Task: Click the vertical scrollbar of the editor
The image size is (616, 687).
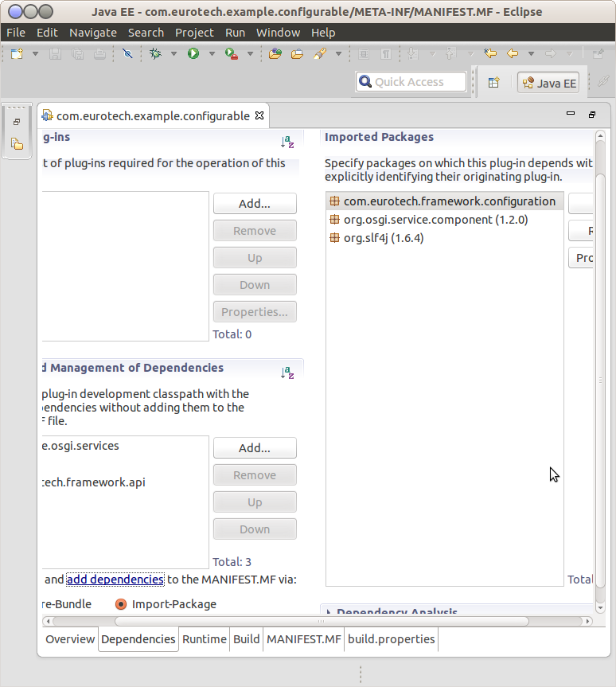Action: (600, 381)
